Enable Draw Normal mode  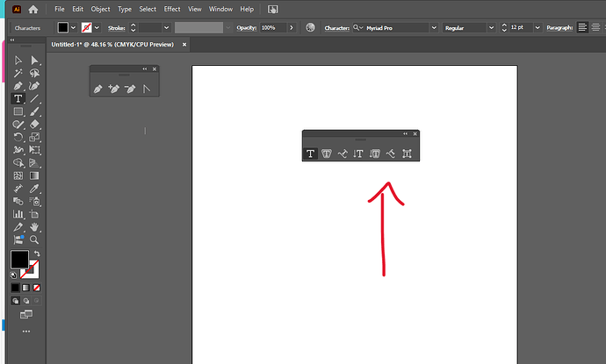click(16, 301)
